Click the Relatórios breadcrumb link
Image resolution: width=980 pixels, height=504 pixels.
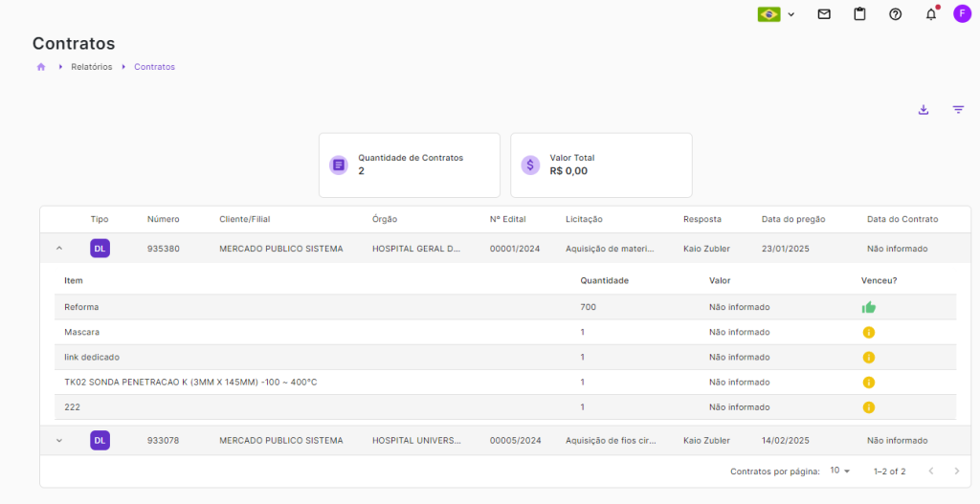[x=92, y=67]
